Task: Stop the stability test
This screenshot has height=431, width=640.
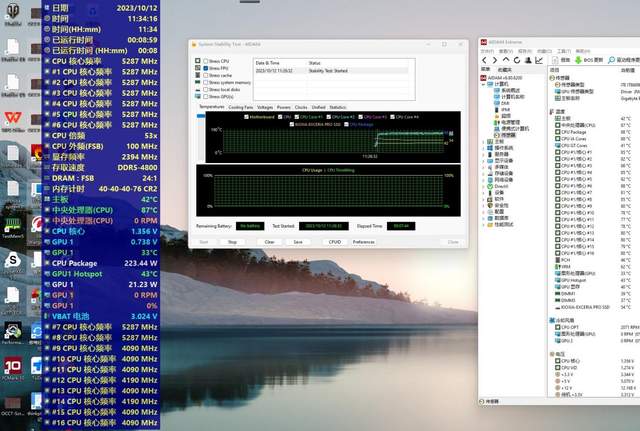Action: [x=232, y=242]
